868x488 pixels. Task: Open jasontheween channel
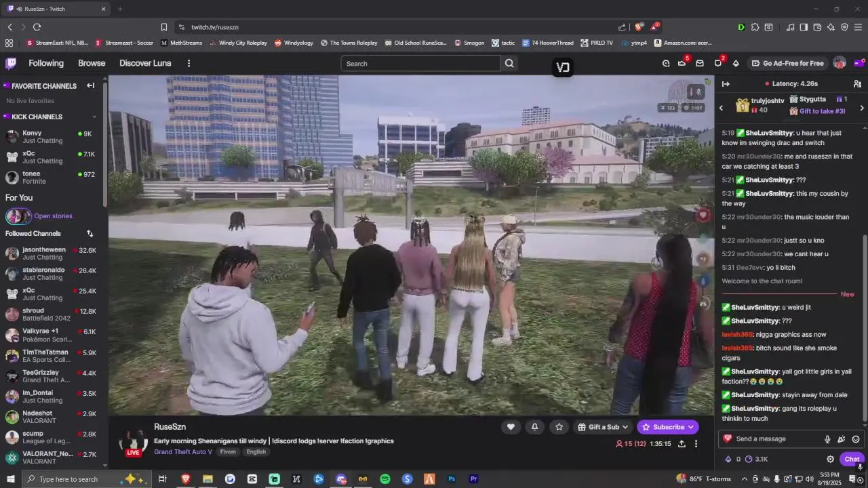pos(52,253)
